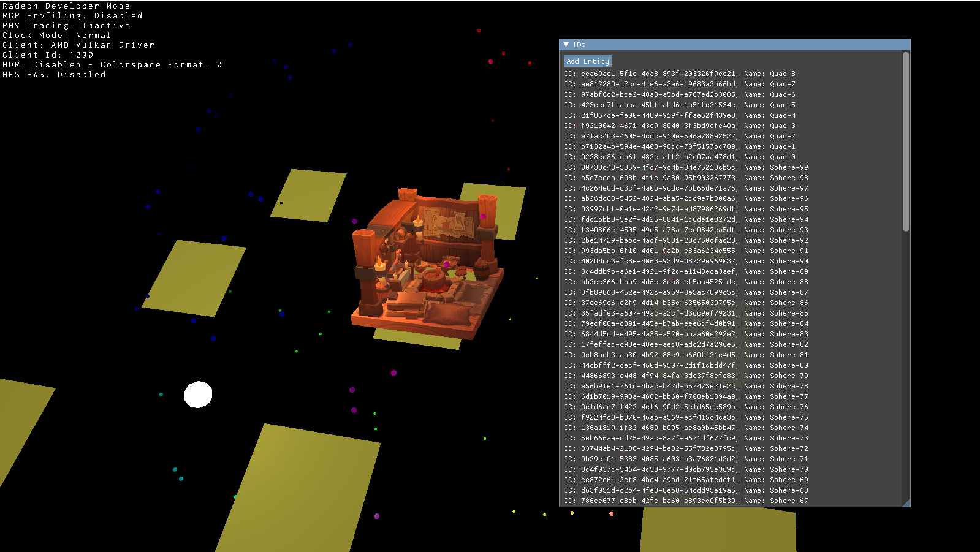Image resolution: width=980 pixels, height=552 pixels.
Task: Select the row named Sphere-88
Action: (686, 282)
